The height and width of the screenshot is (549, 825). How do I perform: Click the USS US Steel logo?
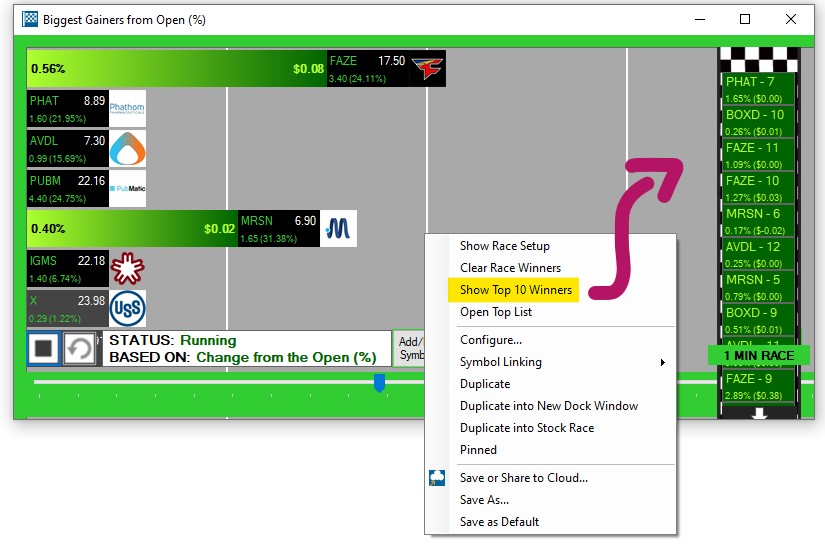(127, 309)
